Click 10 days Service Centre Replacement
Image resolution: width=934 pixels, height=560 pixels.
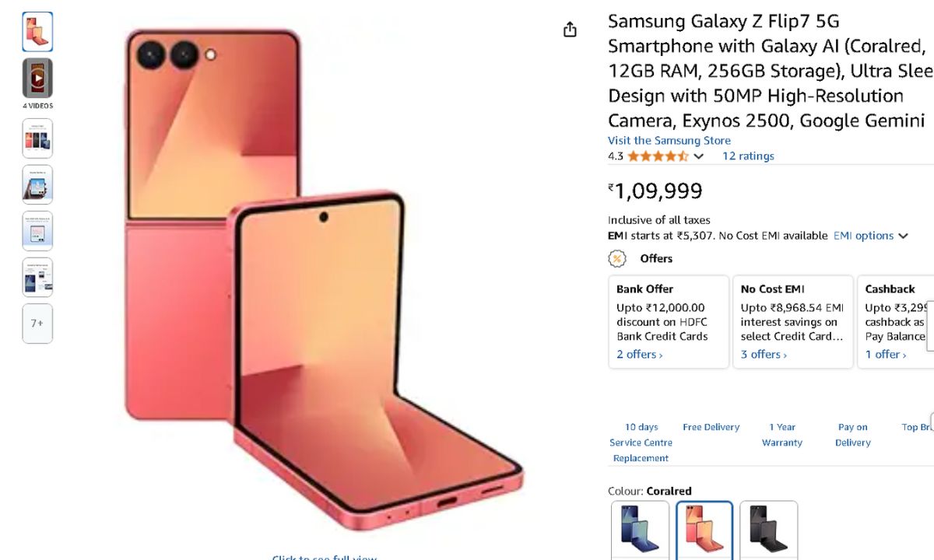tap(641, 443)
